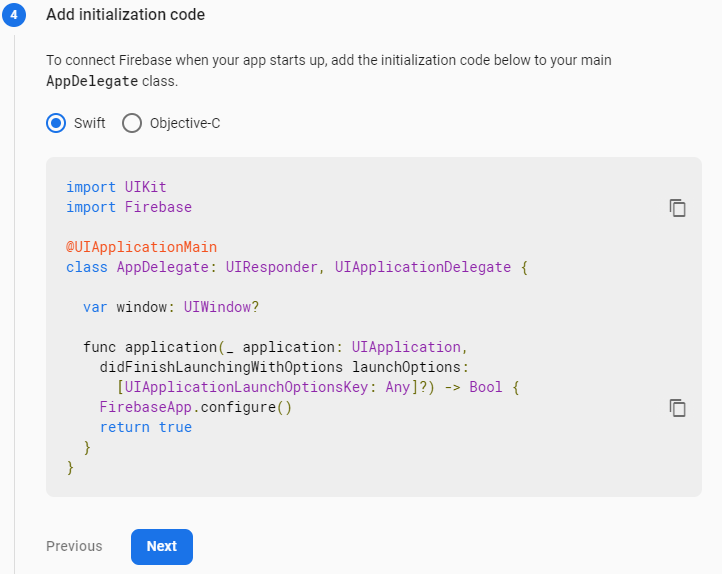This screenshot has width=722, height=574.
Task: Click the "return true" code line
Action: point(146,427)
